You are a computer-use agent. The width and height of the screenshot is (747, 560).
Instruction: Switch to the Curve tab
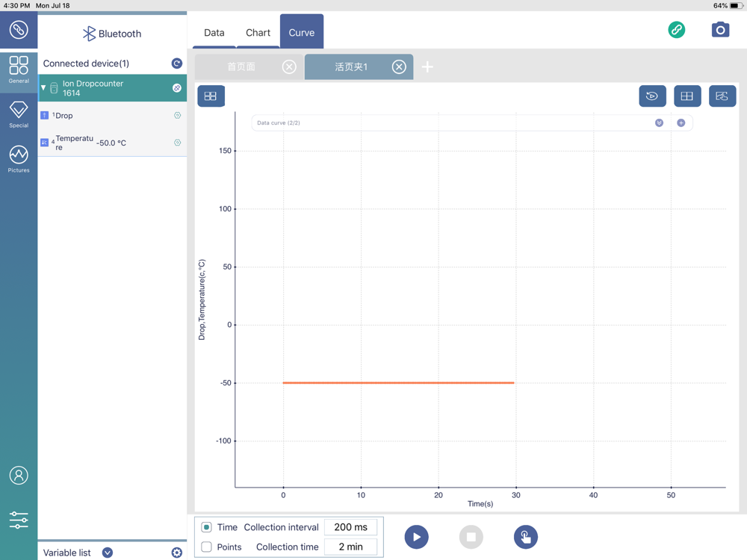(x=302, y=32)
